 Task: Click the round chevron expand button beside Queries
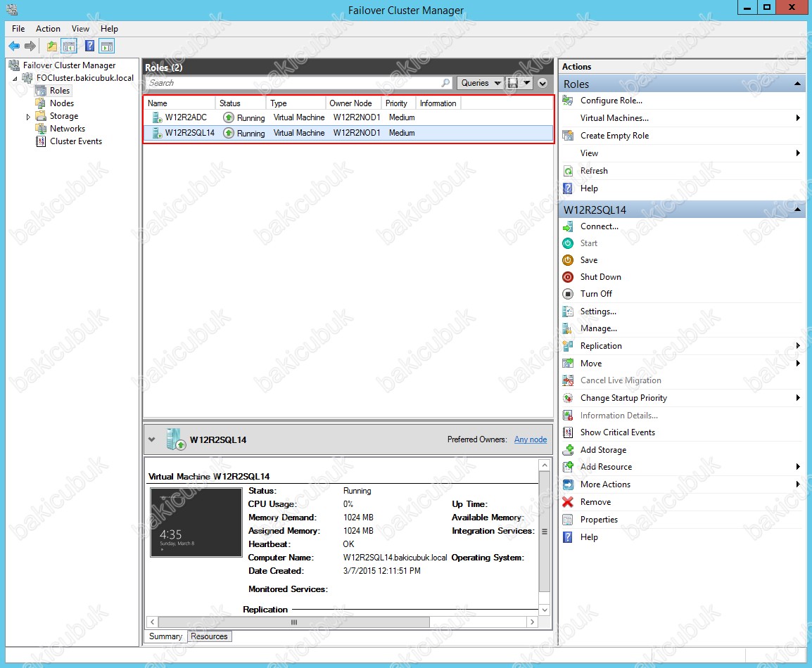[x=543, y=83]
